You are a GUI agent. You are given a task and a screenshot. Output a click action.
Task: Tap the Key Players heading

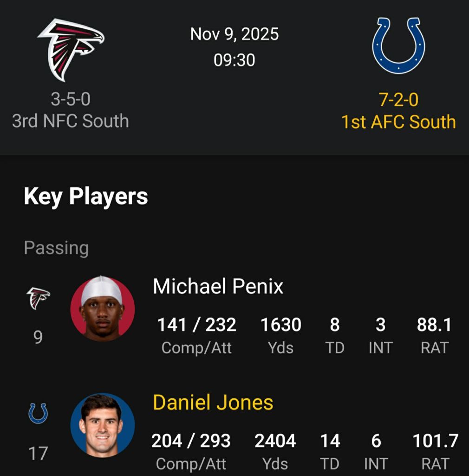click(x=86, y=196)
